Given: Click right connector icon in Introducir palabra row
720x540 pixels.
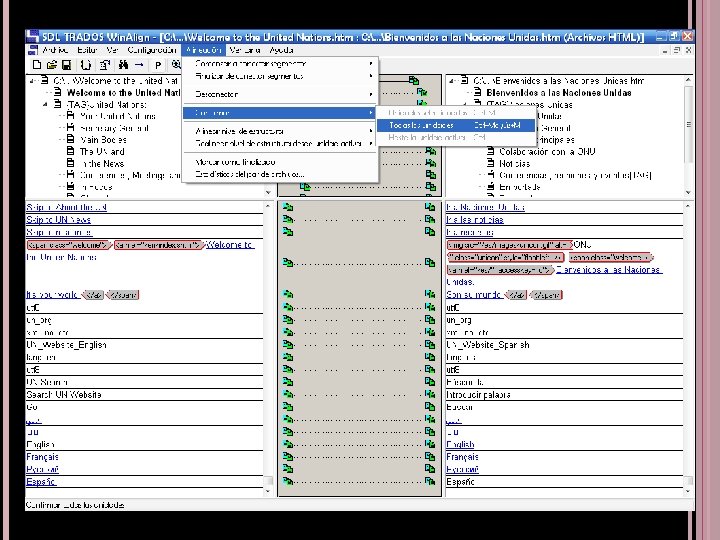Looking at the screenshot, I should pyautogui.click(x=430, y=394).
